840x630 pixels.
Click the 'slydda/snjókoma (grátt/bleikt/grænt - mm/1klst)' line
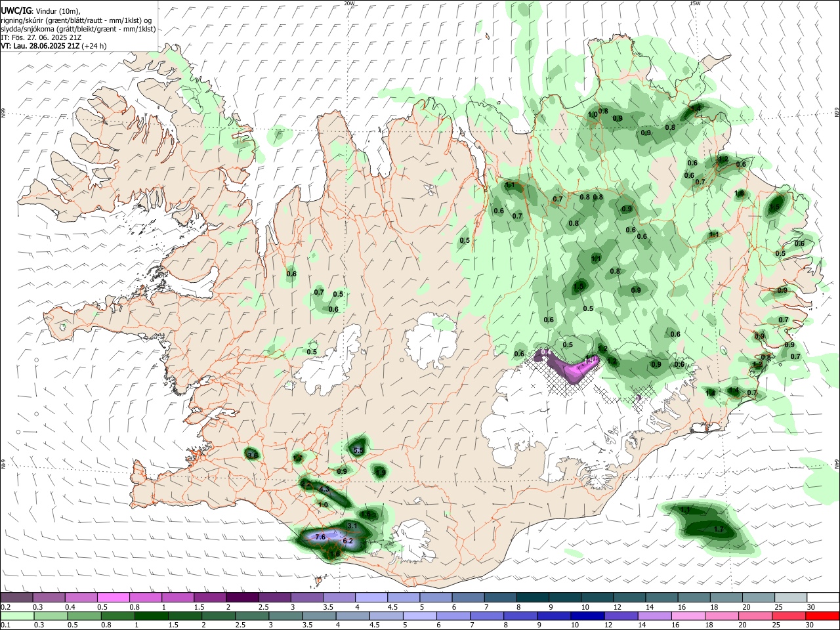point(78,29)
